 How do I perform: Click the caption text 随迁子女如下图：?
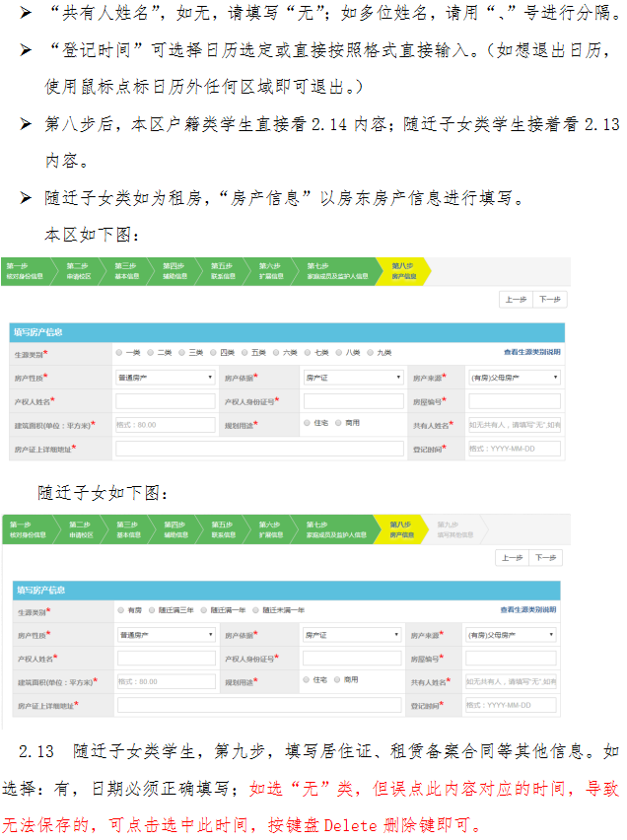pos(103,492)
